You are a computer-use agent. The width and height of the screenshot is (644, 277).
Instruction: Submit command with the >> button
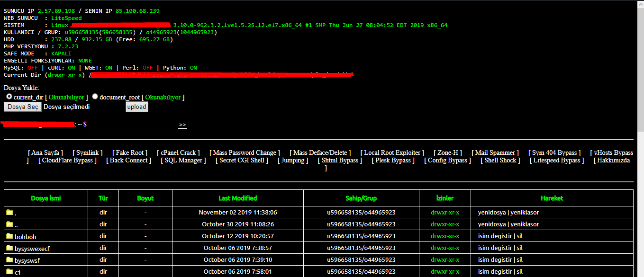click(x=182, y=125)
